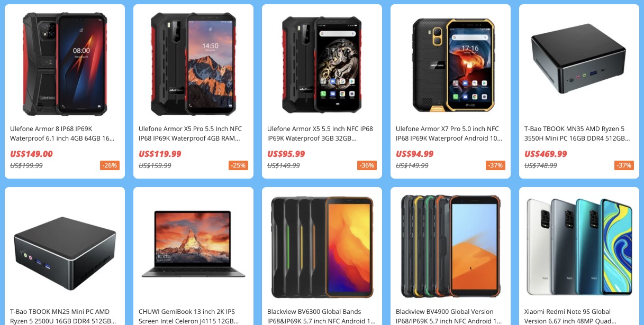Click the -26% discount badge
This screenshot has height=325, width=644.
[110, 165]
